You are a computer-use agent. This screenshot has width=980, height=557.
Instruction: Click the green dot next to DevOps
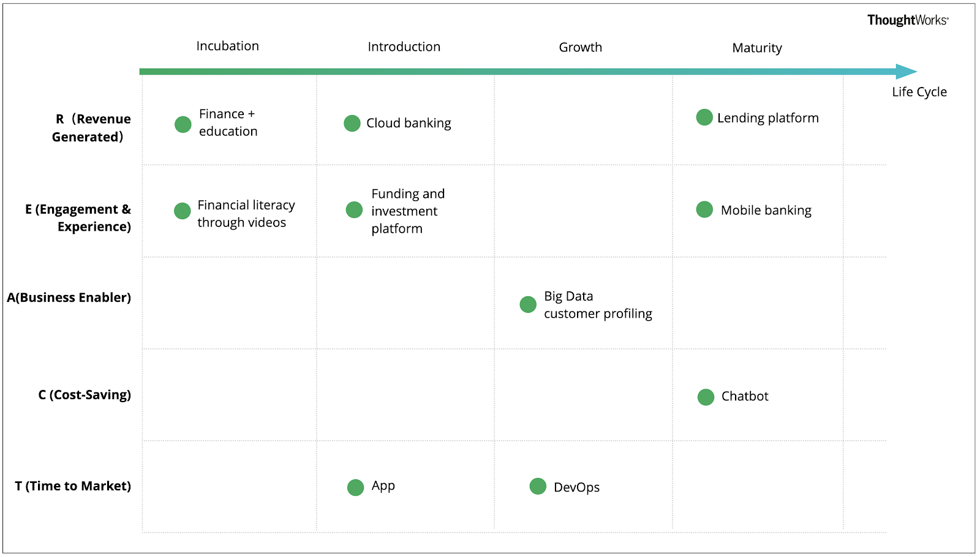[538, 486]
